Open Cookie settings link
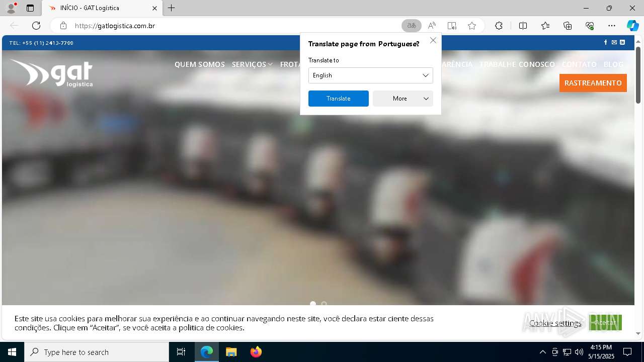 (555, 323)
